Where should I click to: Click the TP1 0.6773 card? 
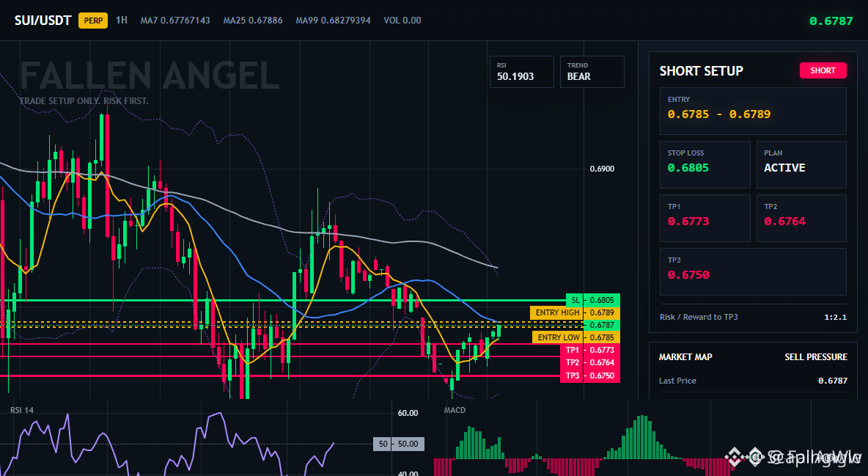(705, 218)
